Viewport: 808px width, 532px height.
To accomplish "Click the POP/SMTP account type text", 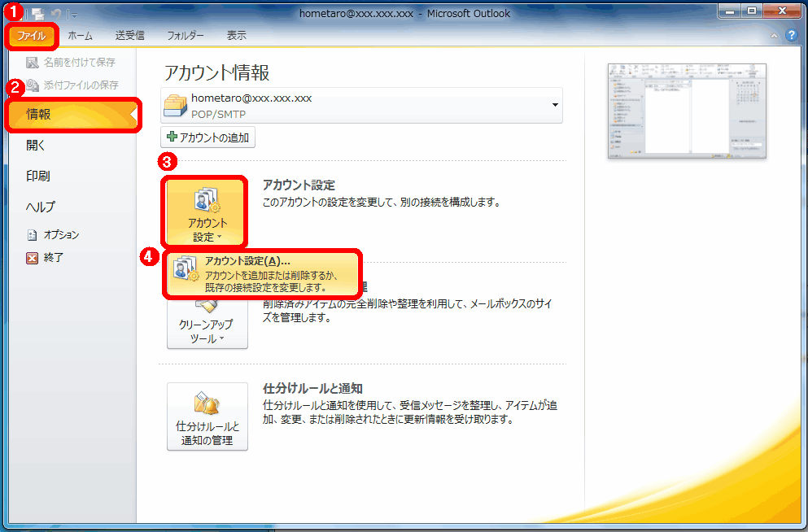I will (219, 115).
